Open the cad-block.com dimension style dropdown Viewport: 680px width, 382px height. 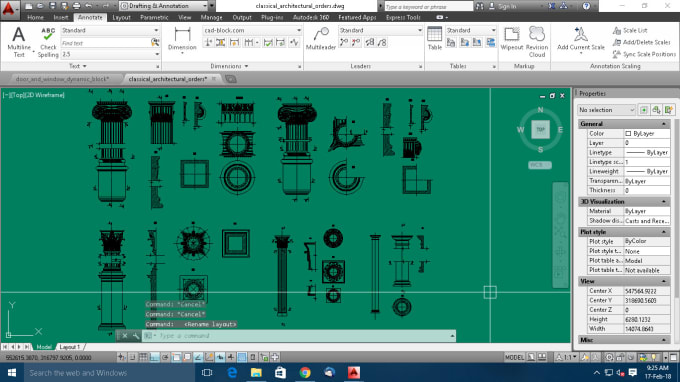(x=252, y=30)
